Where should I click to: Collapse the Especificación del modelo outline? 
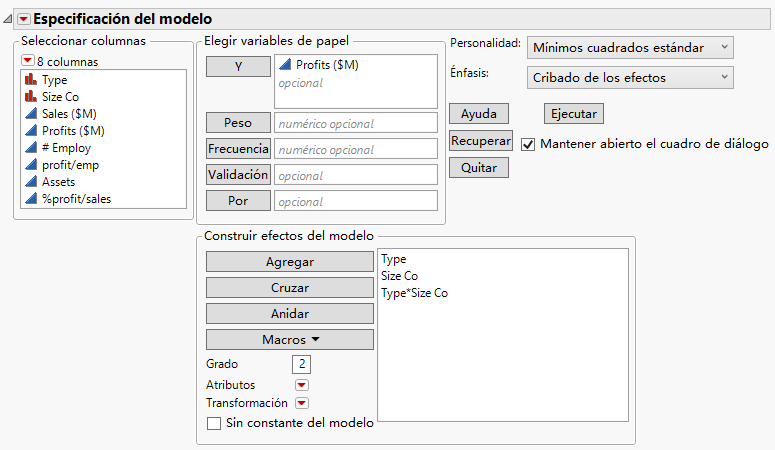tap(8, 18)
